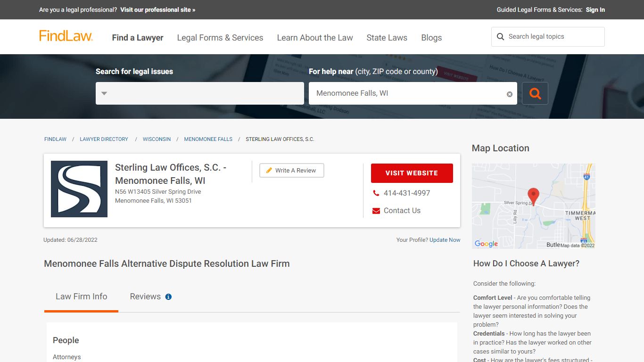Click the Update Now profile link
This screenshot has height=362, width=644.
tap(445, 240)
